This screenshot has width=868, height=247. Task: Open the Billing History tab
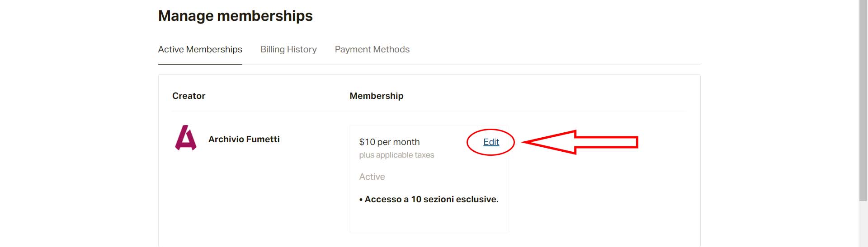[288, 50]
